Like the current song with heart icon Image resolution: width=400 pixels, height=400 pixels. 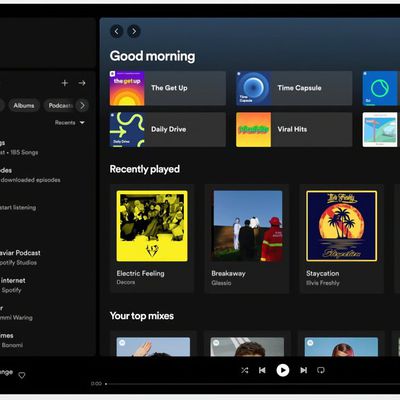[x=22, y=376]
